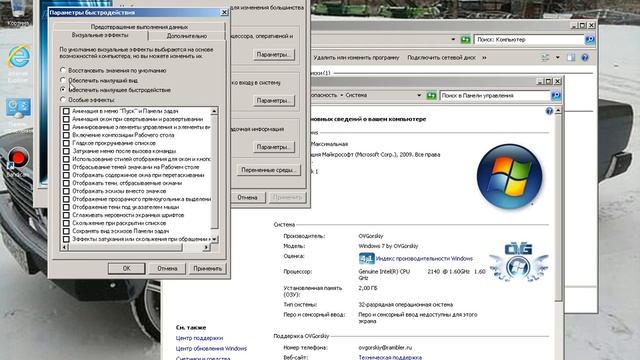The image size is (640, 360).
Task: Toggle the preview pane icon in Computer window
Action: (571, 58)
